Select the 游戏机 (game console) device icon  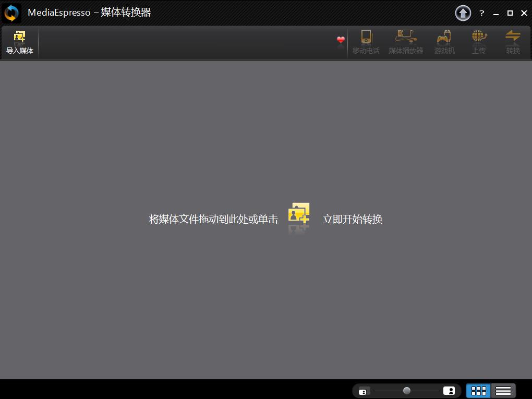click(x=444, y=42)
